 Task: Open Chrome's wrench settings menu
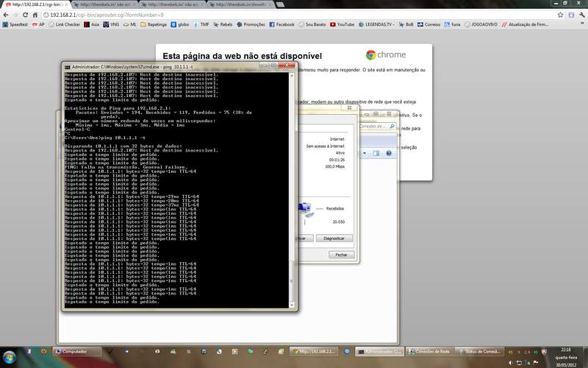point(581,15)
